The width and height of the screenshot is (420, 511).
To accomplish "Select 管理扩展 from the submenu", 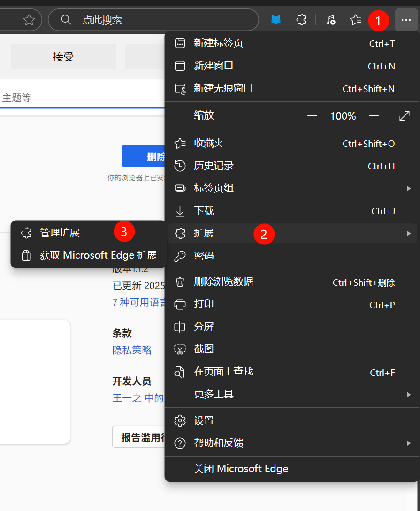I will coord(60,233).
